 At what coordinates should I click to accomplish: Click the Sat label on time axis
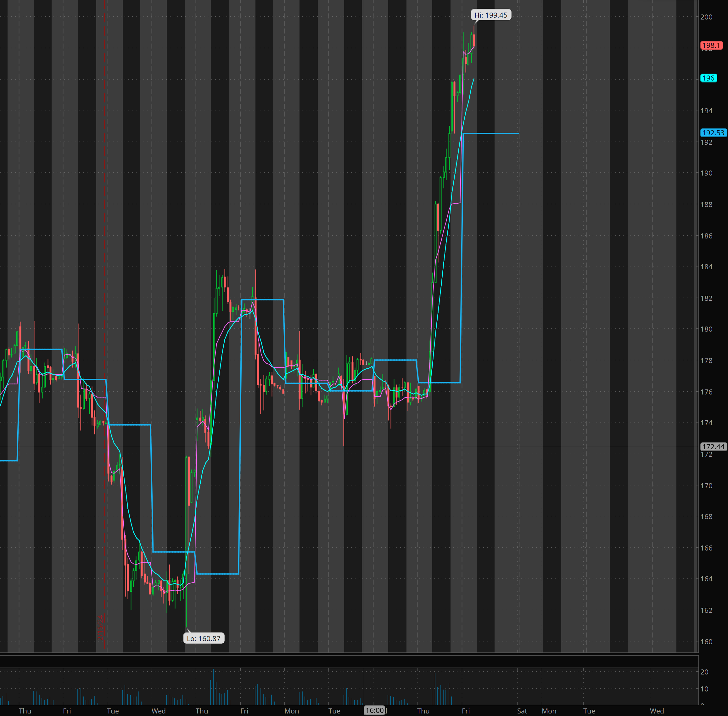coord(522,711)
